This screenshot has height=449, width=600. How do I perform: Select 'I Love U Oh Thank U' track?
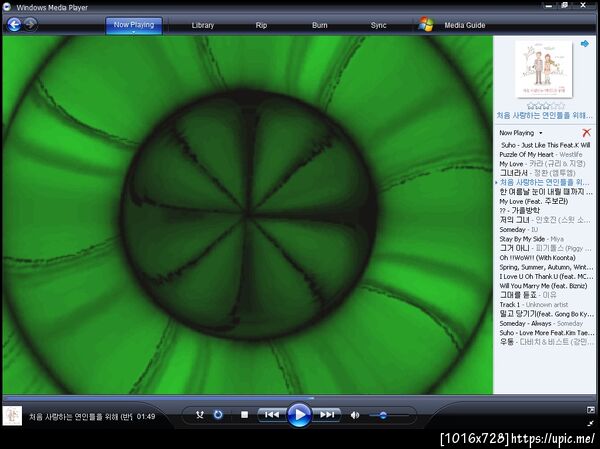pos(545,276)
